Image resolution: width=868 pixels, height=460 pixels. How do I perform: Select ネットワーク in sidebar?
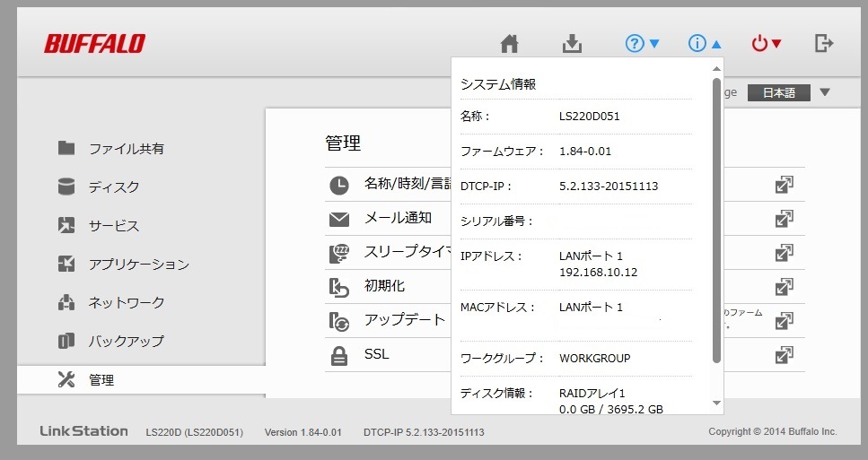127,302
